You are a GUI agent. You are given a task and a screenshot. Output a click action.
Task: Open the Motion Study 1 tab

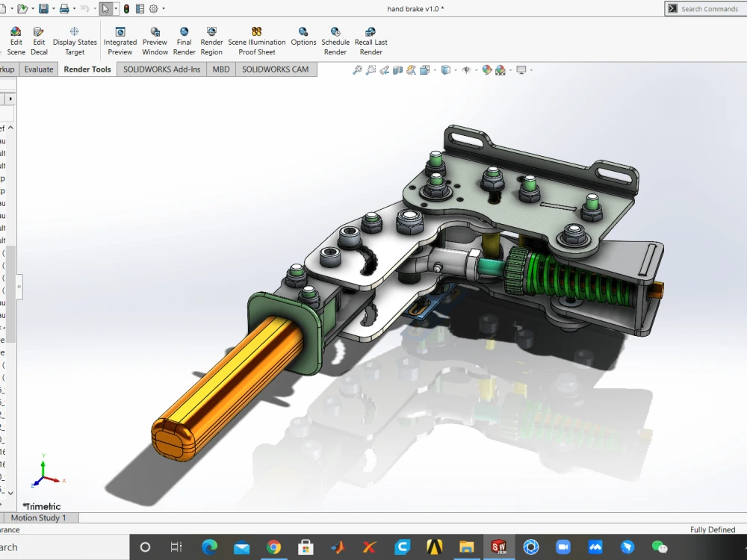click(x=39, y=517)
